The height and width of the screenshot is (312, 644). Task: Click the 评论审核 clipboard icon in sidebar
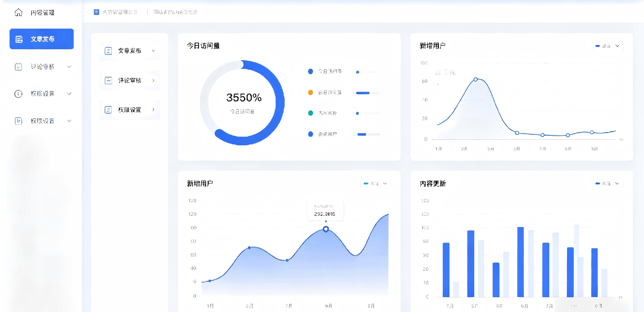click(x=18, y=67)
